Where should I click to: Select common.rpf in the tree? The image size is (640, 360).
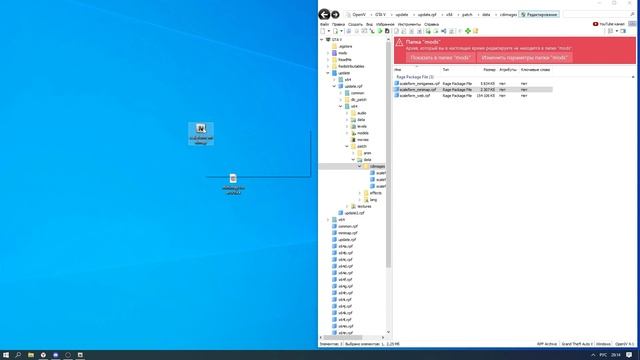click(348, 226)
